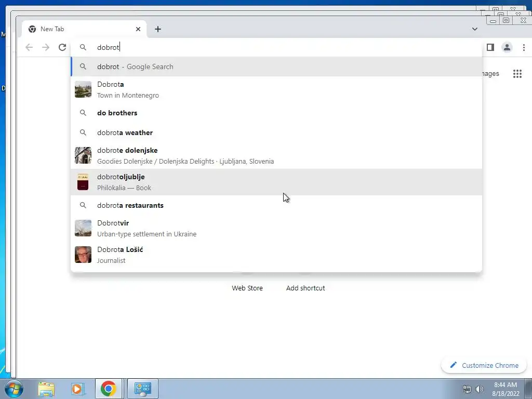Click the Add shortcut button
Screen dimensions: 532x399
coord(305,288)
